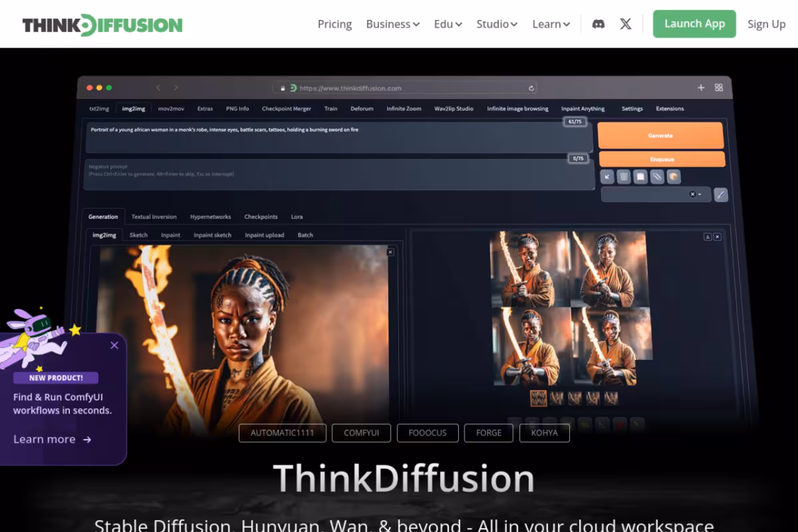Click the back arrow in mockup browser
This screenshot has height=532, width=798.
pos(158,88)
